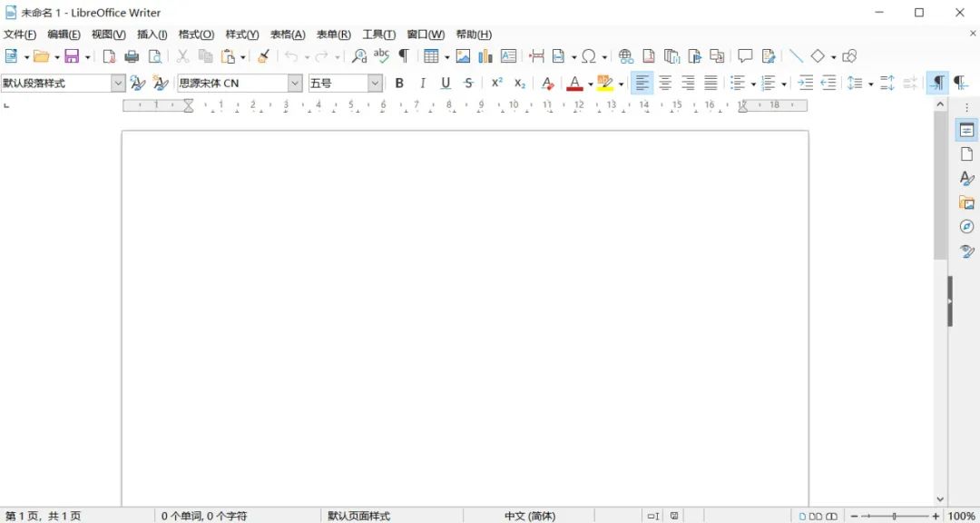Click the Export as PDF icon
Image resolution: width=980 pixels, height=523 pixels.
(109, 56)
